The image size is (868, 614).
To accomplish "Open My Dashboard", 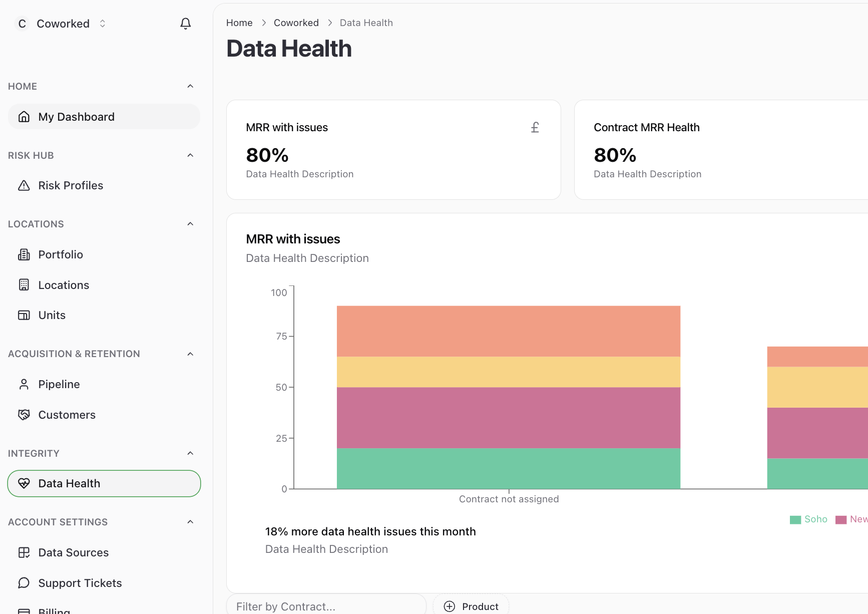I will point(76,116).
